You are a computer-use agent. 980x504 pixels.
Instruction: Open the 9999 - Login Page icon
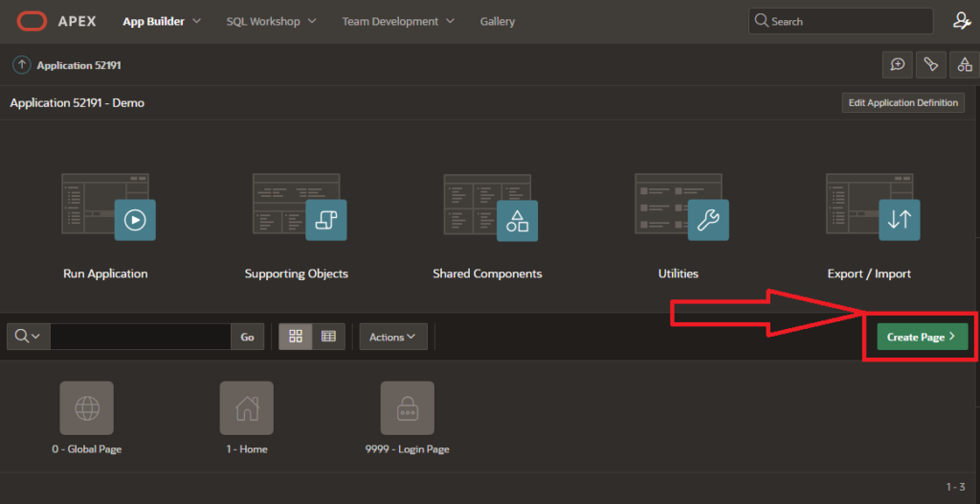tap(407, 408)
